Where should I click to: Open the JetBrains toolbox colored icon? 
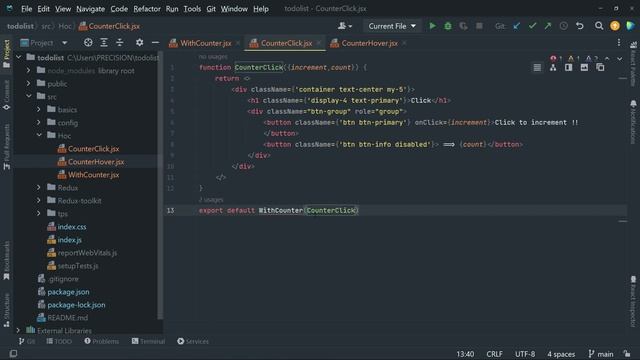[631, 26]
